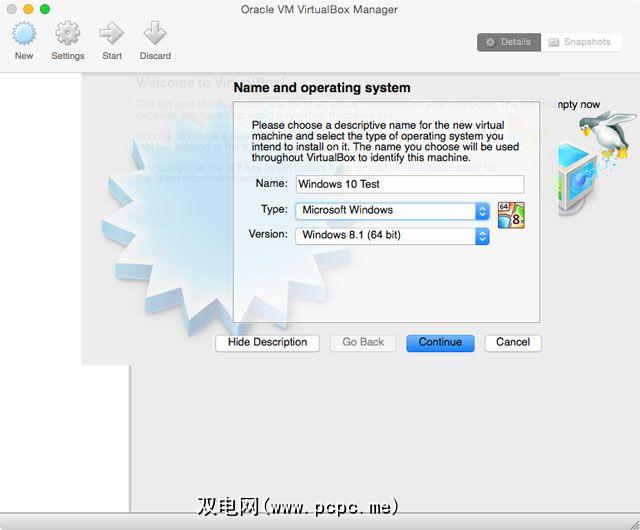Click the Start arrow icon
Viewport: 640px width, 530px height.
[111, 33]
